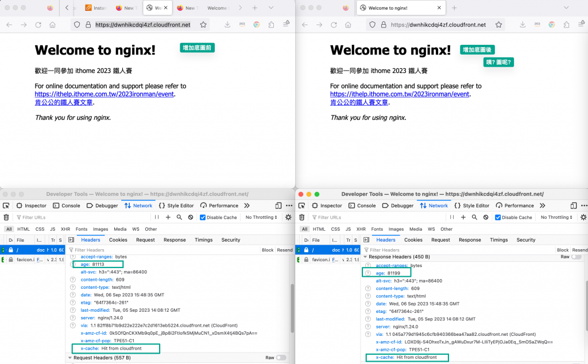Toggle Raw response headers in right DevTools

point(577,257)
